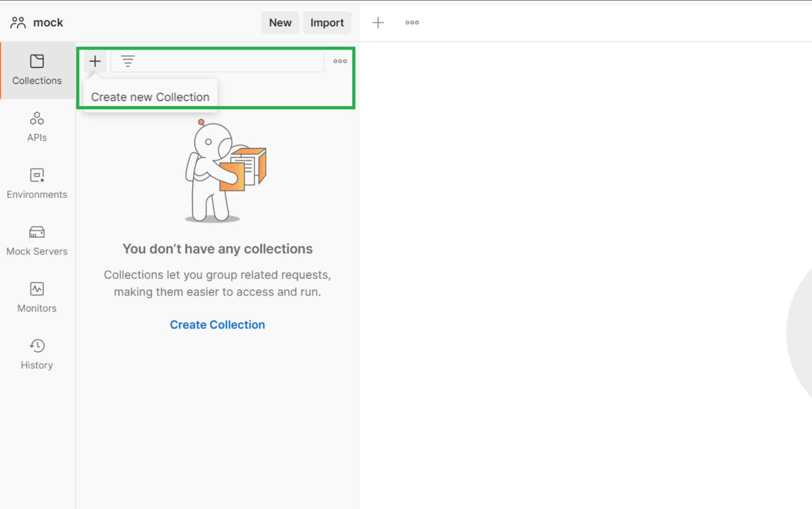The image size is (812, 509).
Task: Focus the collections filter input field
Action: point(218,61)
